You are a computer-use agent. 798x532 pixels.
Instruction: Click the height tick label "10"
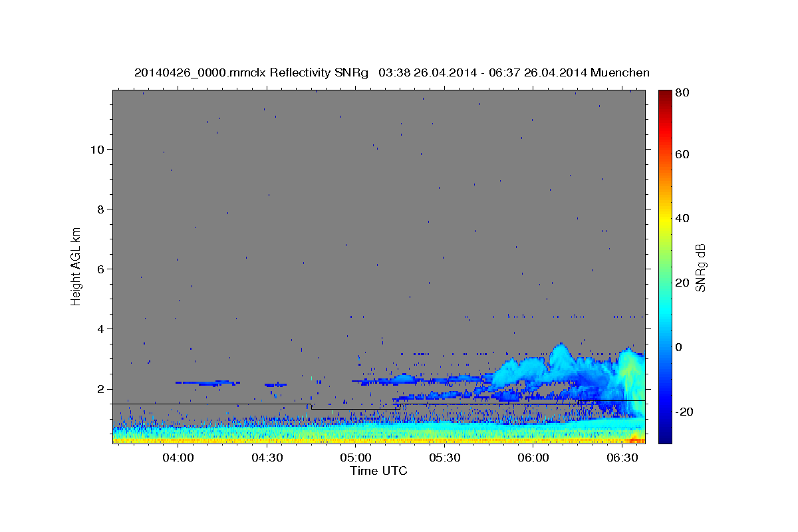pyautogui.click(x=97, y=149)
